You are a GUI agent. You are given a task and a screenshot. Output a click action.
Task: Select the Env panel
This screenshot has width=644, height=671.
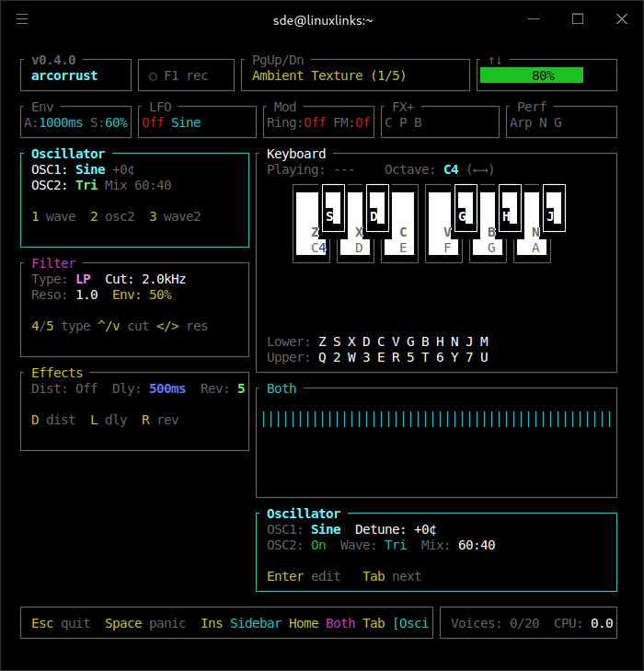75,121
